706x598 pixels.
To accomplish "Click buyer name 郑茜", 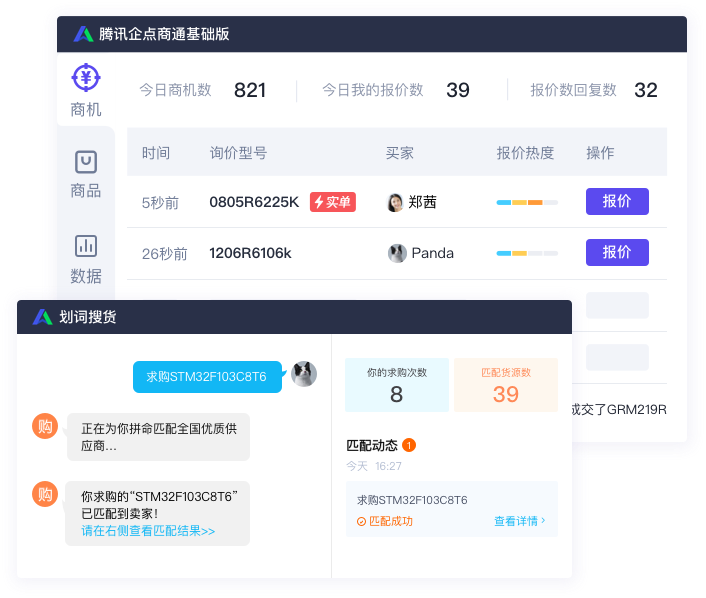I will (422, 202).
